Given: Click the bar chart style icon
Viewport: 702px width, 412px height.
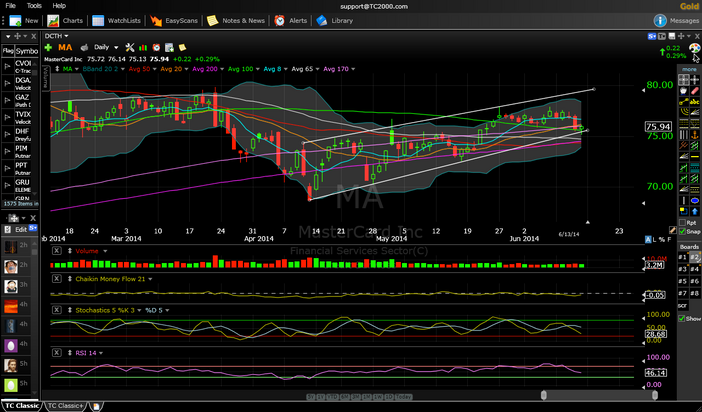Looking at the screenshot, I should [143, 47].
